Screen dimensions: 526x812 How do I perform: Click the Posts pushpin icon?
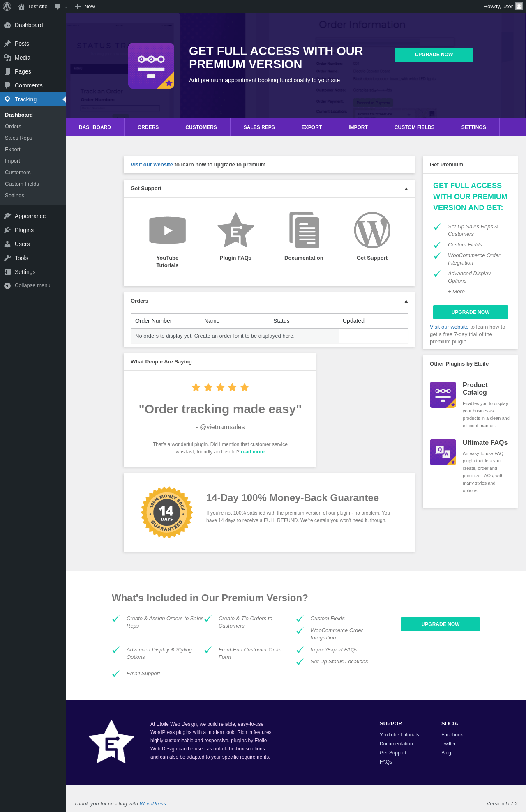coord(7,44)
